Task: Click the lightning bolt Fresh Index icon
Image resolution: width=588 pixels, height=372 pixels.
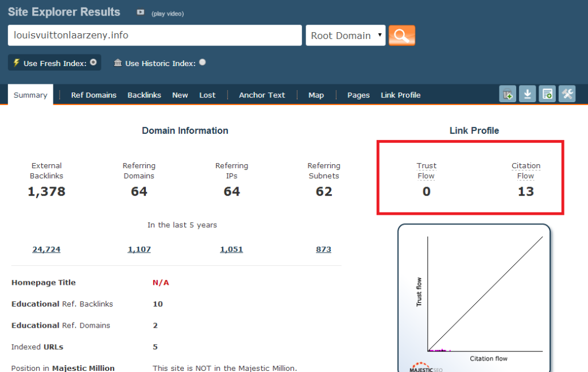Action: pyautogui.click(x=17, y=63)
